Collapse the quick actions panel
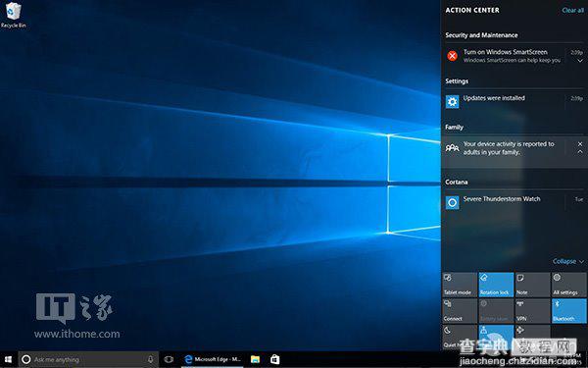Image resolution: width=588 pixels, height=368 pixels. 567,261
